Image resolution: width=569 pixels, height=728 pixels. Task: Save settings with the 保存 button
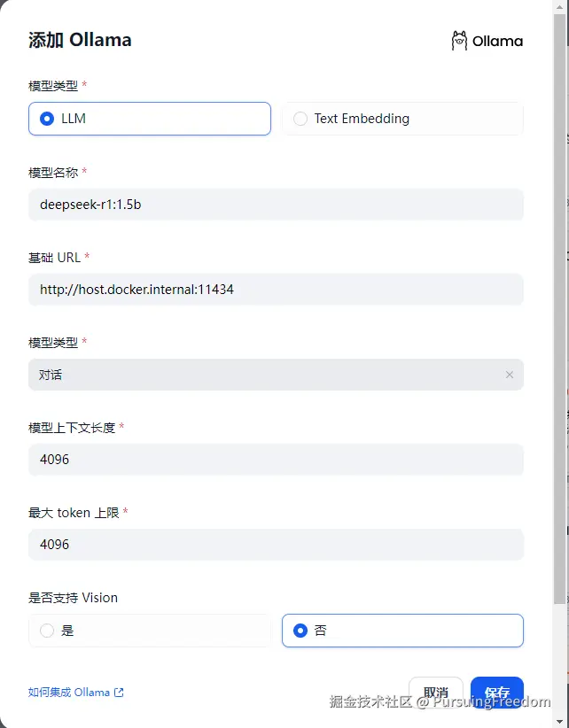point(497,693)
